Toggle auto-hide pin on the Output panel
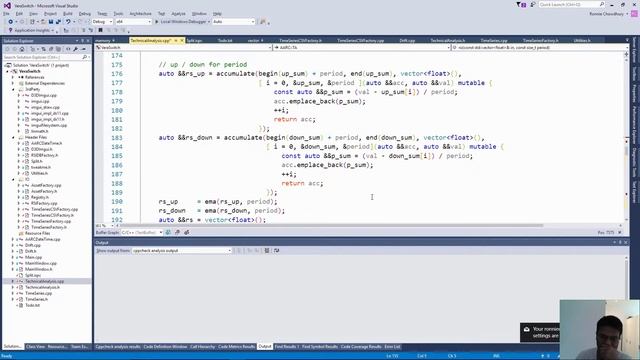This screenshot has width=640, height=360. [620, 242]
